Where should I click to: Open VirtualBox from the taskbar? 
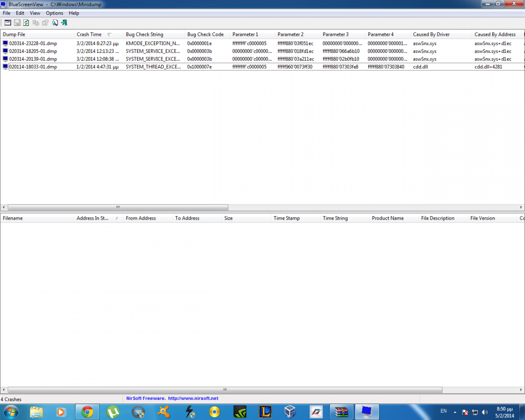[290, 412]
